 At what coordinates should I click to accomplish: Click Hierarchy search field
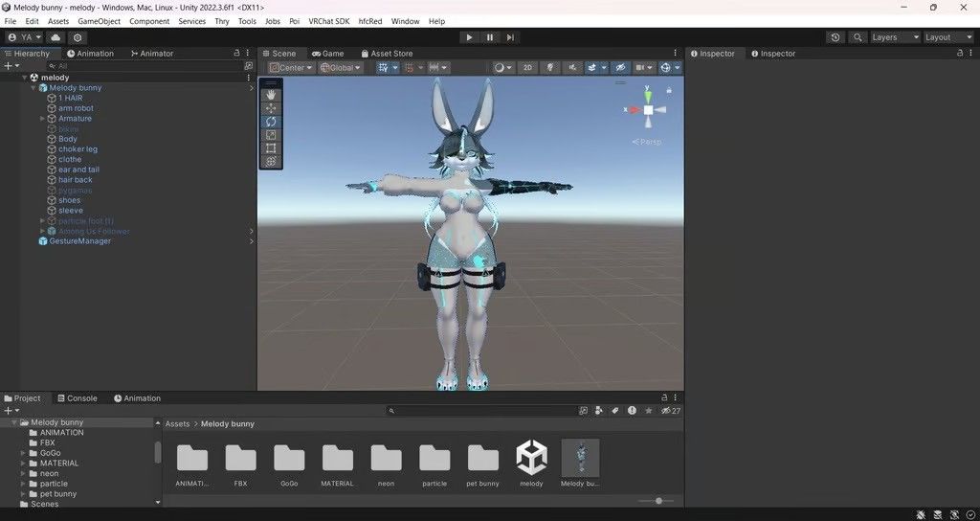tap(145, 66)
